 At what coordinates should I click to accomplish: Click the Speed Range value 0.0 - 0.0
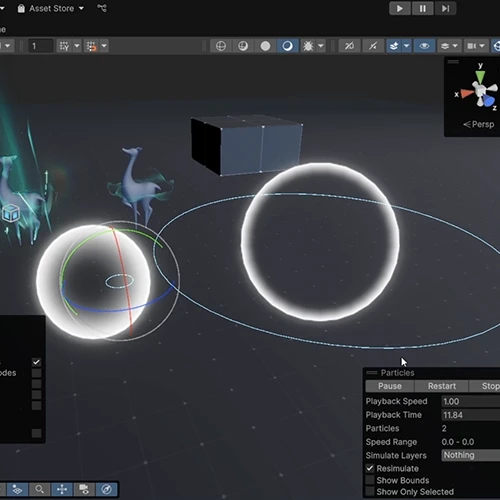(x=458, y=442)
